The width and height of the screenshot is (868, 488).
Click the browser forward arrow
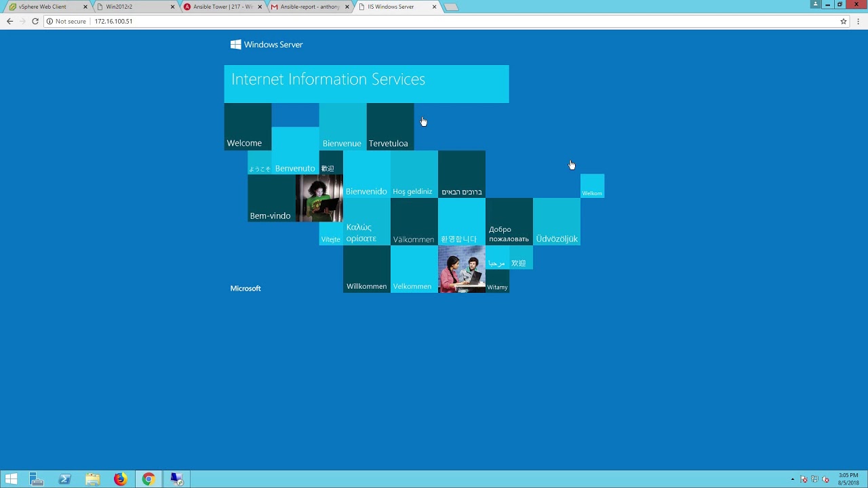(22, 21)
